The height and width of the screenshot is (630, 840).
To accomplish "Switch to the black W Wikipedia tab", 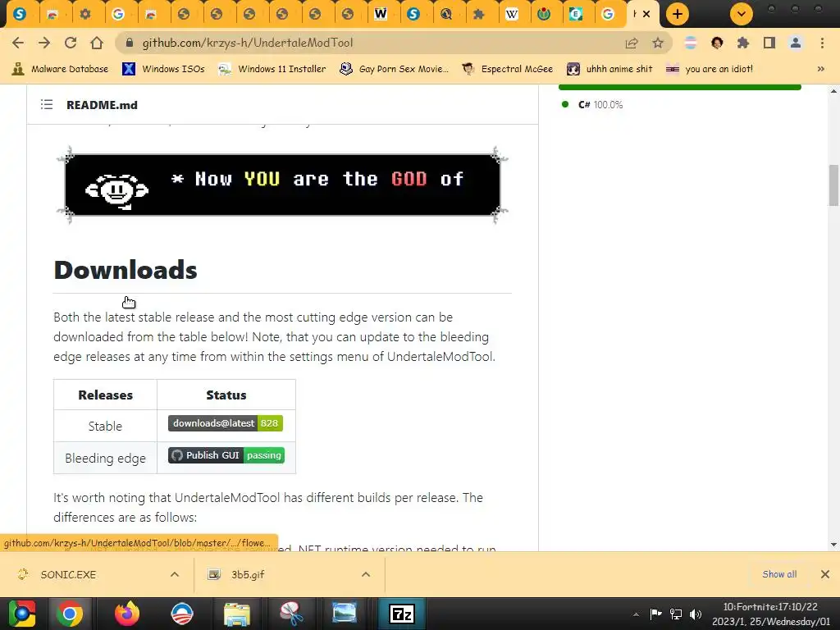I will pos(381,14).
